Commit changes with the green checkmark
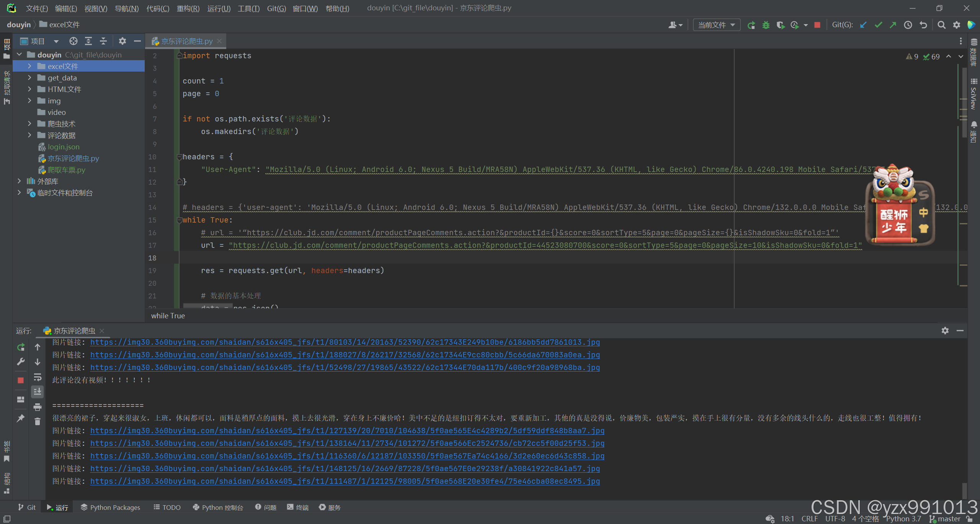The height and width of the screenshot is (524, 980). (878, 25)
